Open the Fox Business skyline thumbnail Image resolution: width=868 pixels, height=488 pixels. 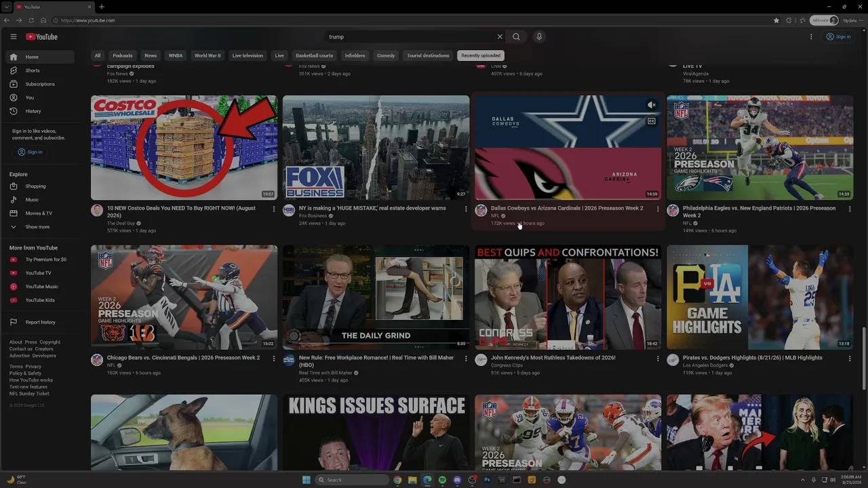[x=376, y=148]
